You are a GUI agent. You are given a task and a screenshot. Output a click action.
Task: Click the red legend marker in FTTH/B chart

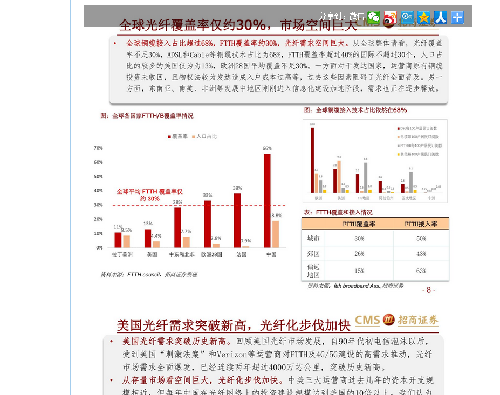(x=169, y=136)
